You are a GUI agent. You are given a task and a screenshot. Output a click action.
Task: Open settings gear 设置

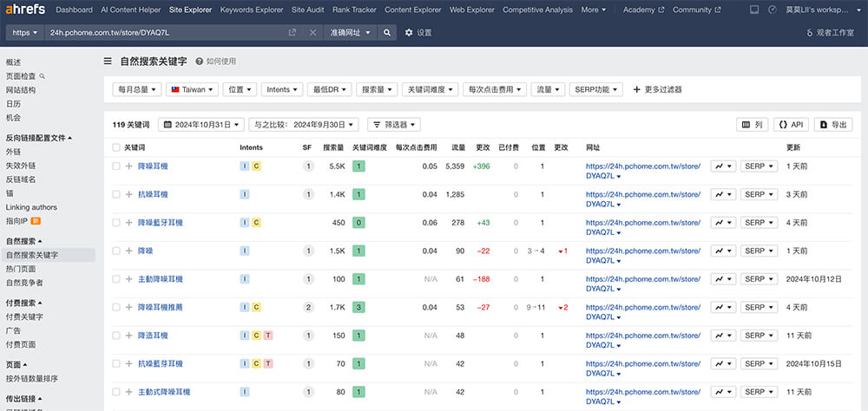coord(418,33)
